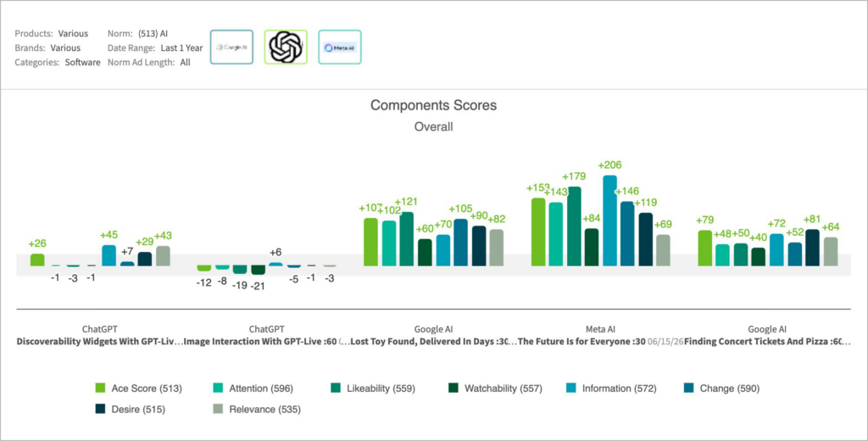Screen dimensions: 868x441
Task: Click the Meta AI brand label under chart
Action: (601, 329)
